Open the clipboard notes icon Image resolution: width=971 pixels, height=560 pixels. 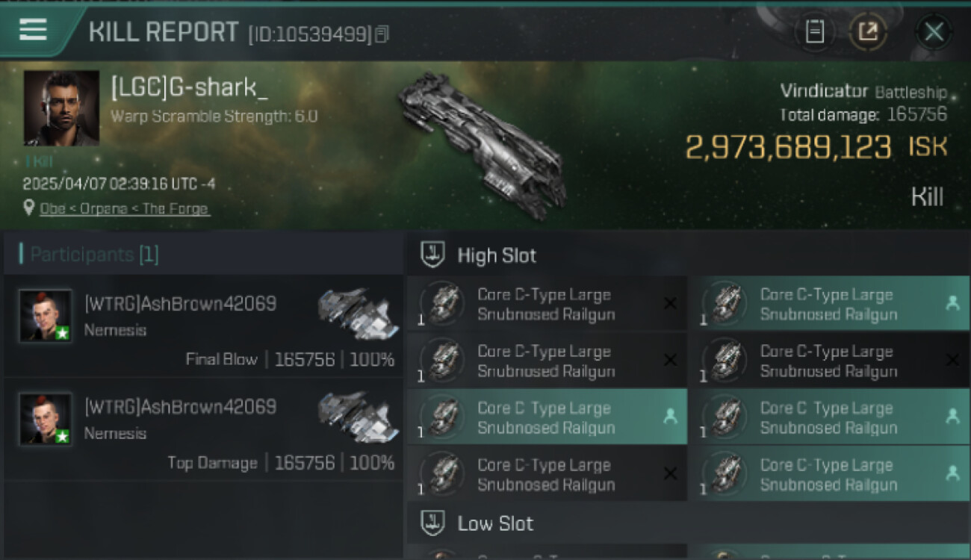click(x=815, y=31)
